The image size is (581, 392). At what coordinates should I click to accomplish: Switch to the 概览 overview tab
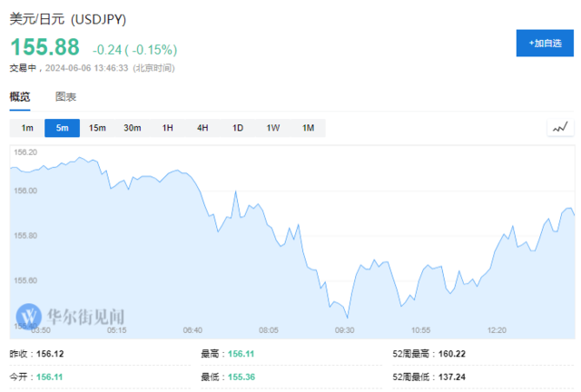point(20,97)
